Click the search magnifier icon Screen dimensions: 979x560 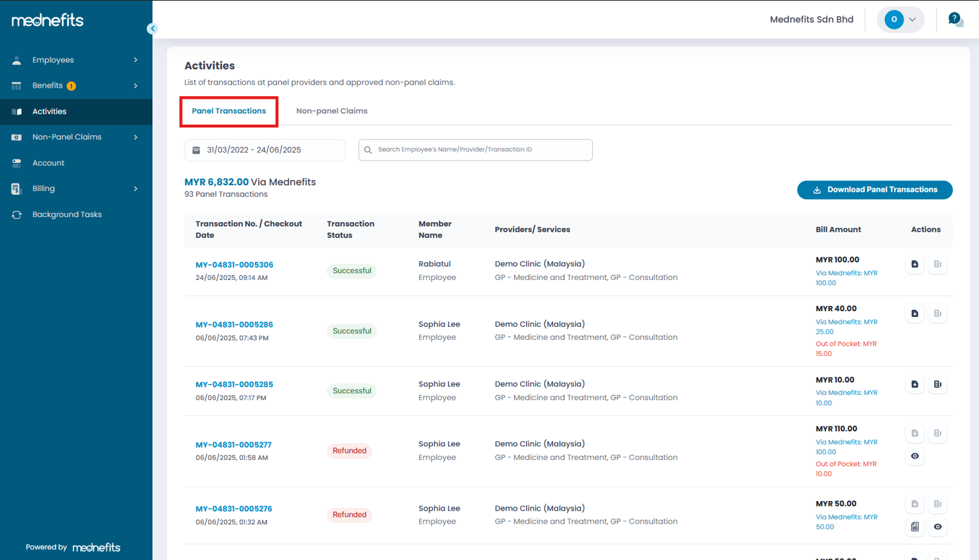click(368, 150)
